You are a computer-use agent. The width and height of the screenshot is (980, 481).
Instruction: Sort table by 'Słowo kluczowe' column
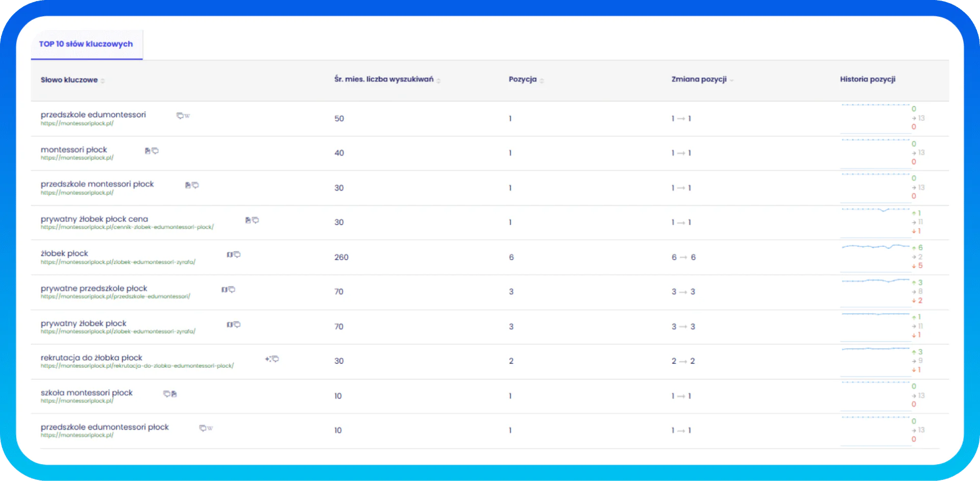tap(103, 81)
